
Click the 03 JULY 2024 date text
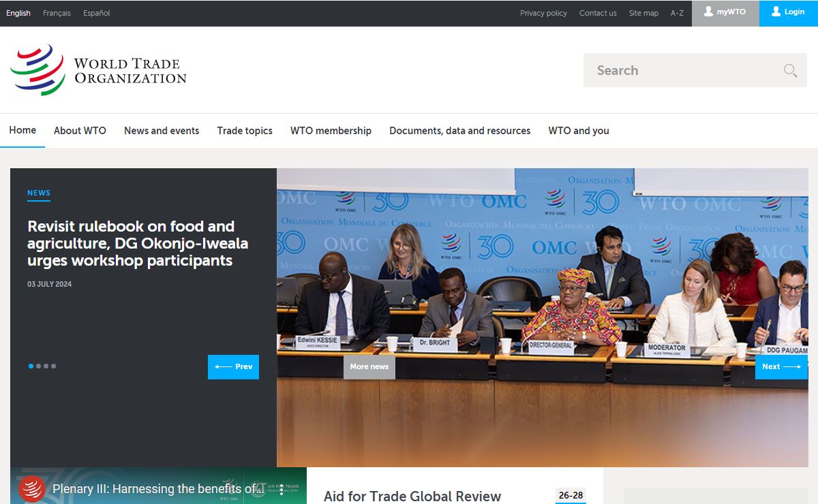(49, 284)
